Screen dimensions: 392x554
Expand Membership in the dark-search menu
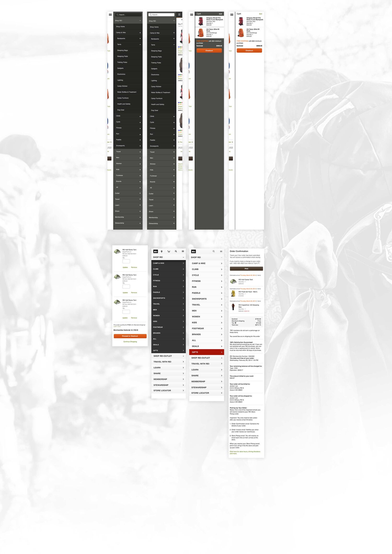[140, 217]
